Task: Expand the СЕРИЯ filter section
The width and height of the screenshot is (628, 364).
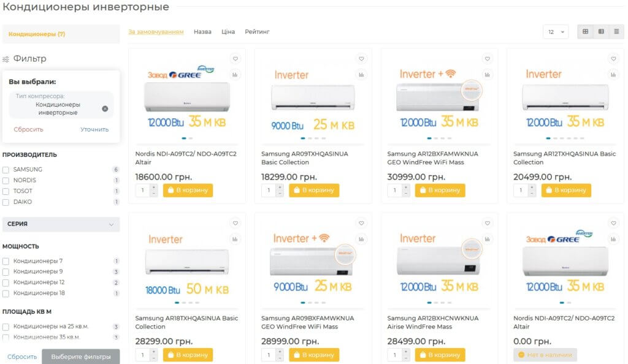Action: click(x=61, y=224)
